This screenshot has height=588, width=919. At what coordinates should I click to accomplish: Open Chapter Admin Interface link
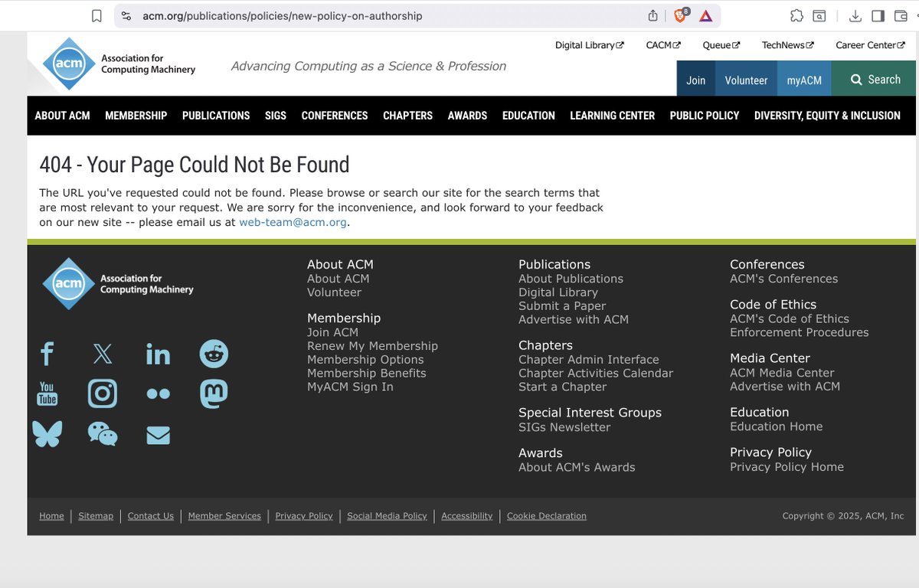pos(589,360)
